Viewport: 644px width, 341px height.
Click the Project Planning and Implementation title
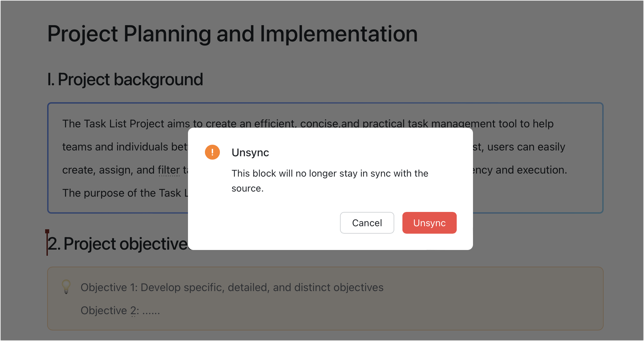pos(232,34)
